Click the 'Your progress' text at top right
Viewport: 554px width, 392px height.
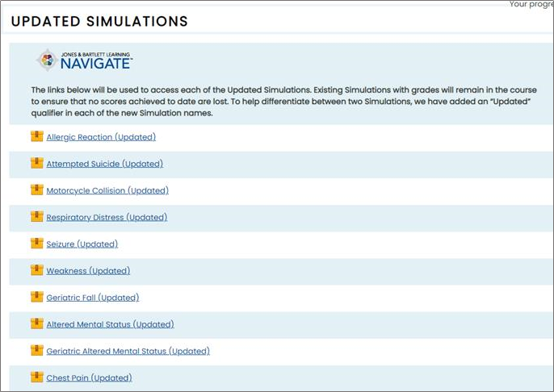[x=531, y=4]
